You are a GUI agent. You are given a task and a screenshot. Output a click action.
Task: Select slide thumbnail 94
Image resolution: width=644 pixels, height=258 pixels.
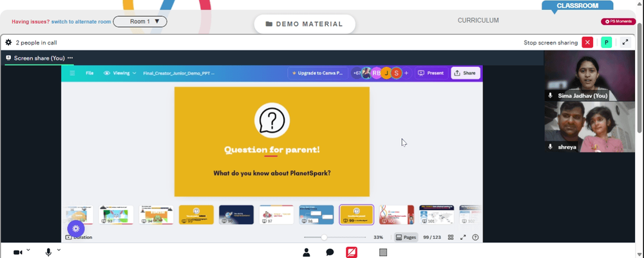(156, 215)
